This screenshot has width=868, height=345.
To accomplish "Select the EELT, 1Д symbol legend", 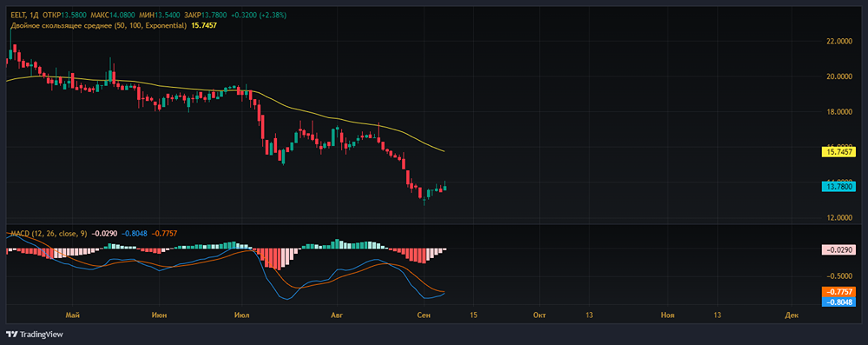I will 23,16.
